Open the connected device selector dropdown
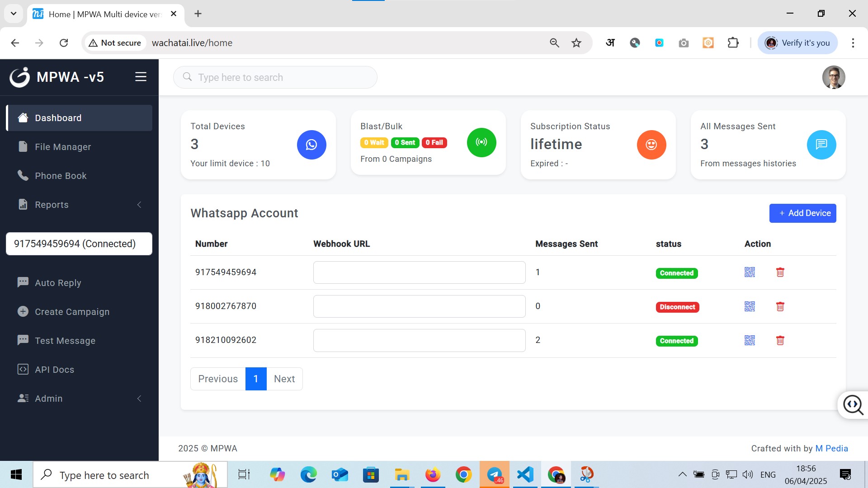Image resolution: width=868 pixels, height=488 pixels. coord(79,244)
